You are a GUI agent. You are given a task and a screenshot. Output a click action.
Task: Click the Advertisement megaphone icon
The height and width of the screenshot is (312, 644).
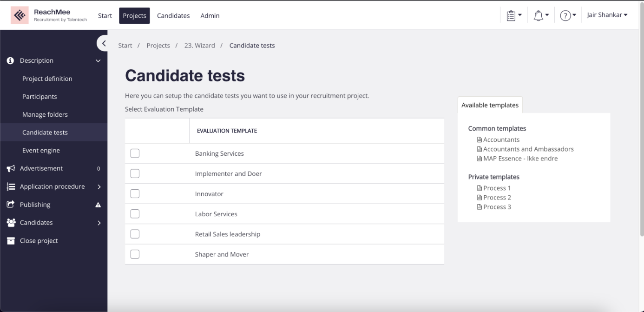[x=11, y=168]
